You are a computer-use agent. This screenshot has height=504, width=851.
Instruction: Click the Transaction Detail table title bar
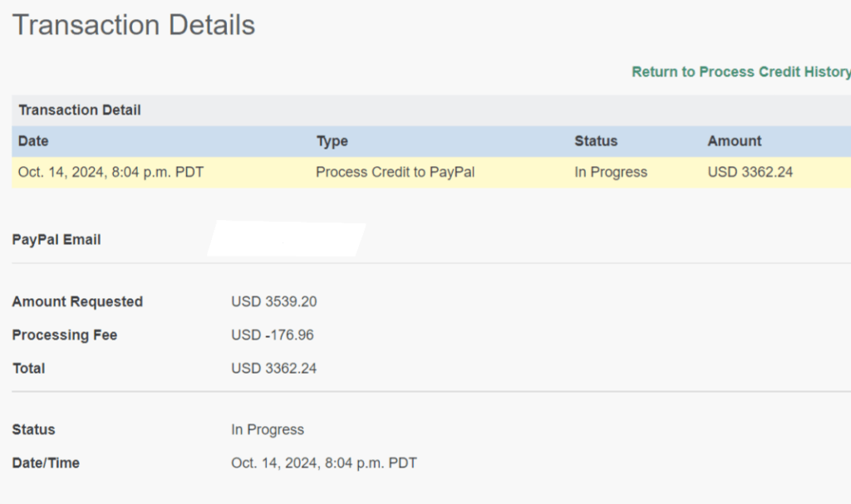click(x=80, y=110)
